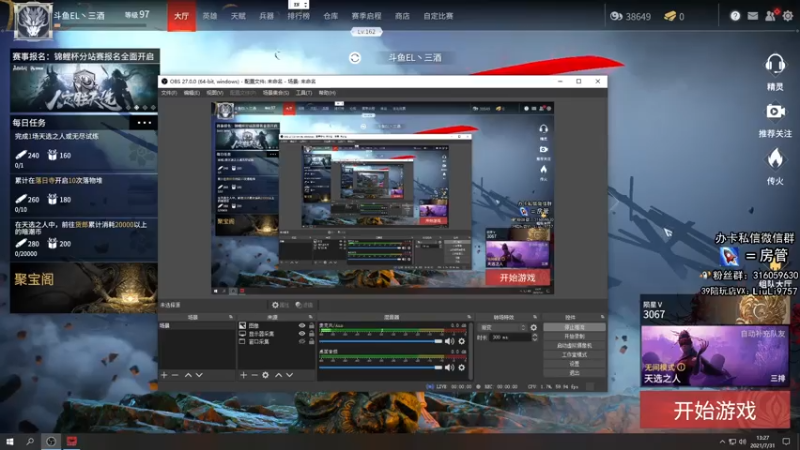800x450 pixels.
Task: Open the game help question icon
Action: [735, 16]
